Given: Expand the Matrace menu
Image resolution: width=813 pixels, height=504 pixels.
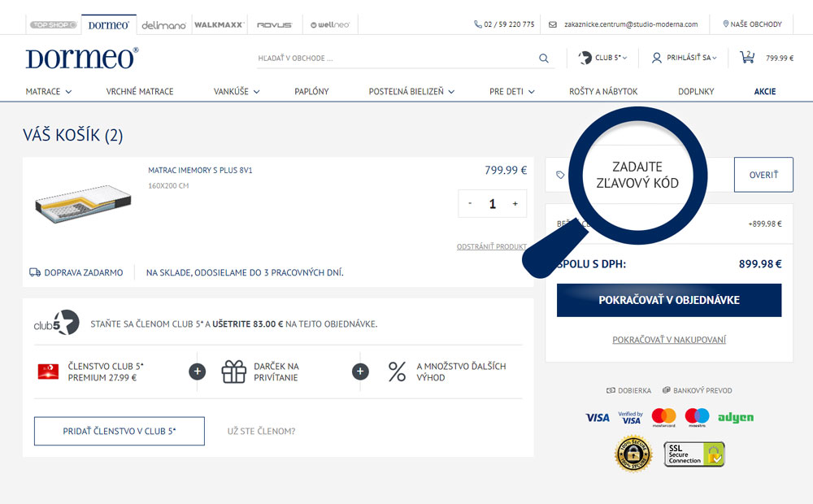Looking at the screenshot, I should pyautogui.click(x=48, y=92).
